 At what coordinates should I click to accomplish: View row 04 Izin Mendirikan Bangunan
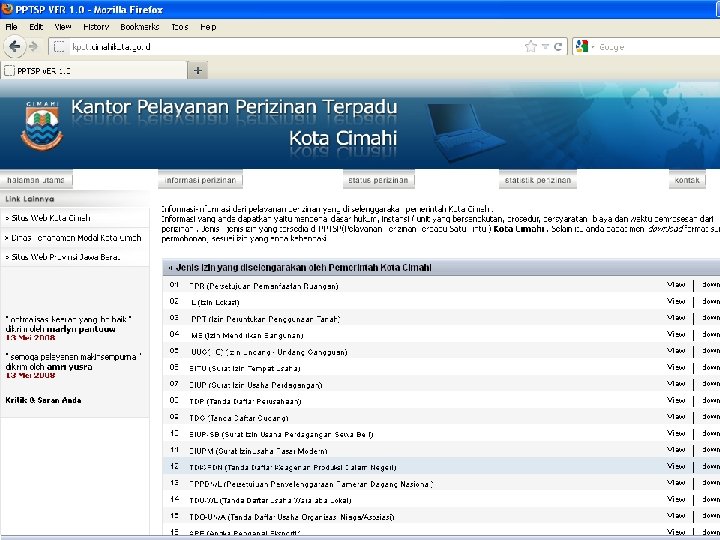click(676, 334)
